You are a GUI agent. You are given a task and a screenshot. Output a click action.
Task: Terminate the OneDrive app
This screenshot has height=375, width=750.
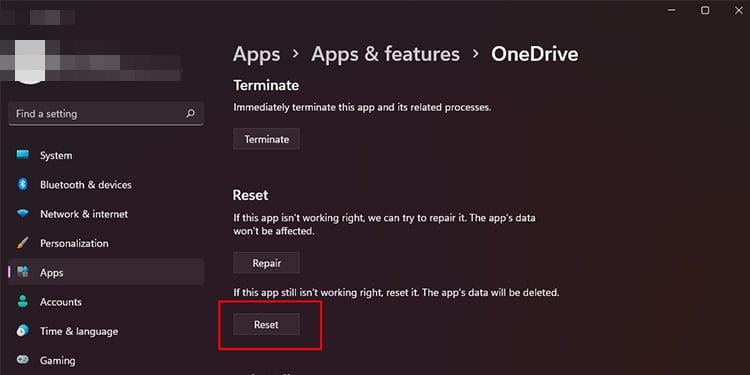point(266,139)
